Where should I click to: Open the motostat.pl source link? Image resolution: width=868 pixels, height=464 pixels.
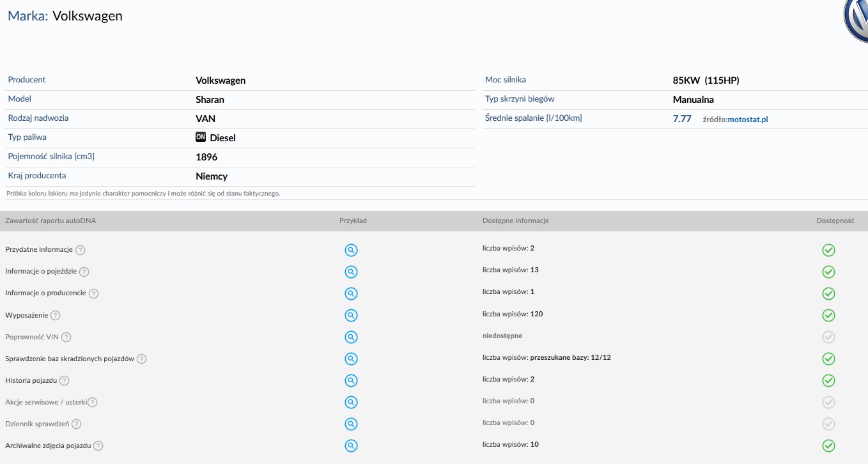(x=747, y=120)
